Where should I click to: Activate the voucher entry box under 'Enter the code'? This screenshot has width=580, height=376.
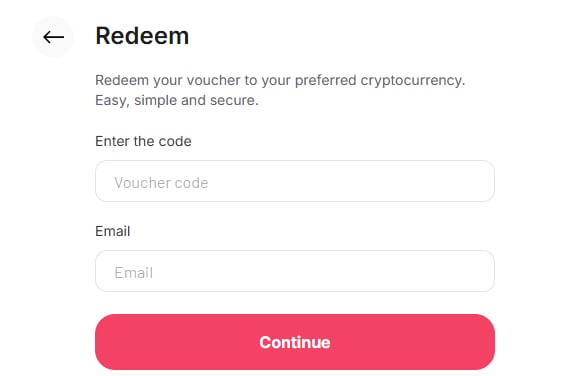point(295,181)
